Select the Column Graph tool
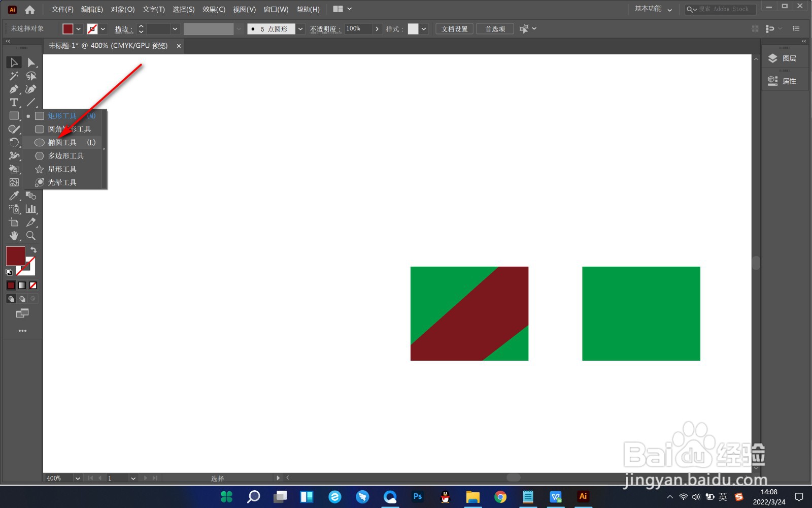Viewport: 812px width, 508px height. tap(31, 209)
